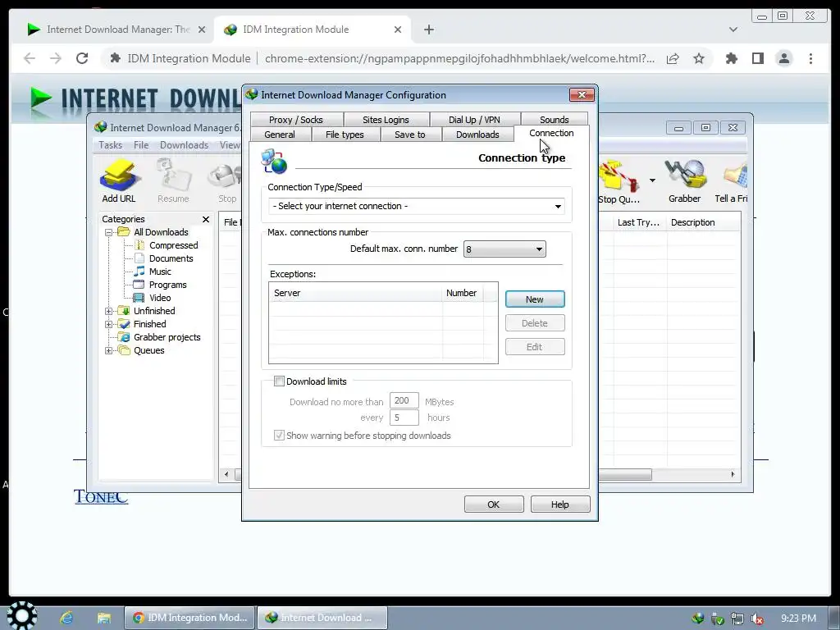Click the Tonec logo link
The width and height of the screenshot is (840, 630).
(x=101, y=496)
